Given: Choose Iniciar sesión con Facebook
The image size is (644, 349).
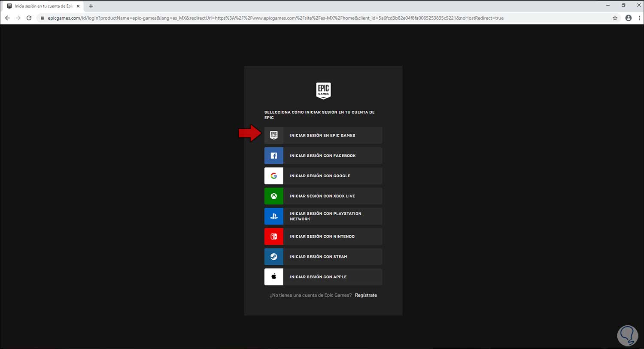Looking at the screenshot, I should coord(323,155).
